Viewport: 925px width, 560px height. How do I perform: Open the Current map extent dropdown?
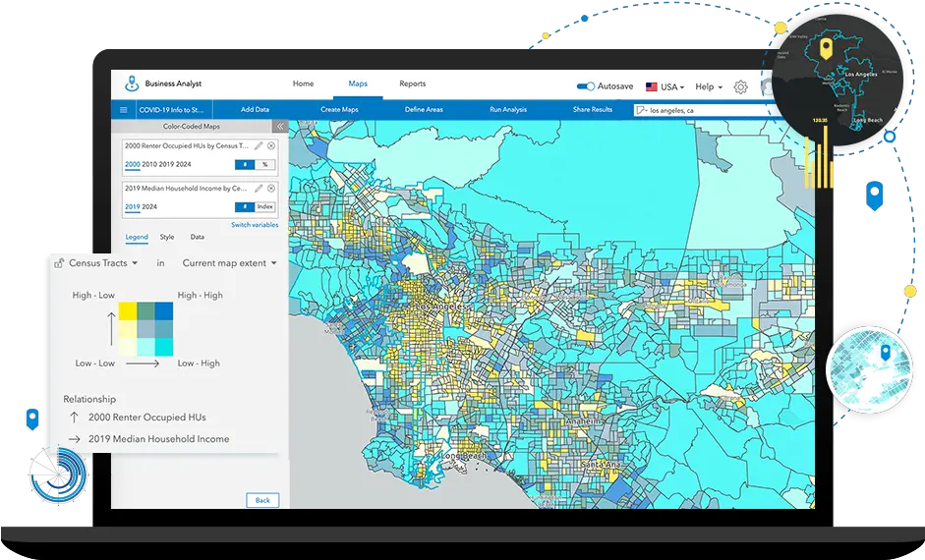click(x=229, y=263)
